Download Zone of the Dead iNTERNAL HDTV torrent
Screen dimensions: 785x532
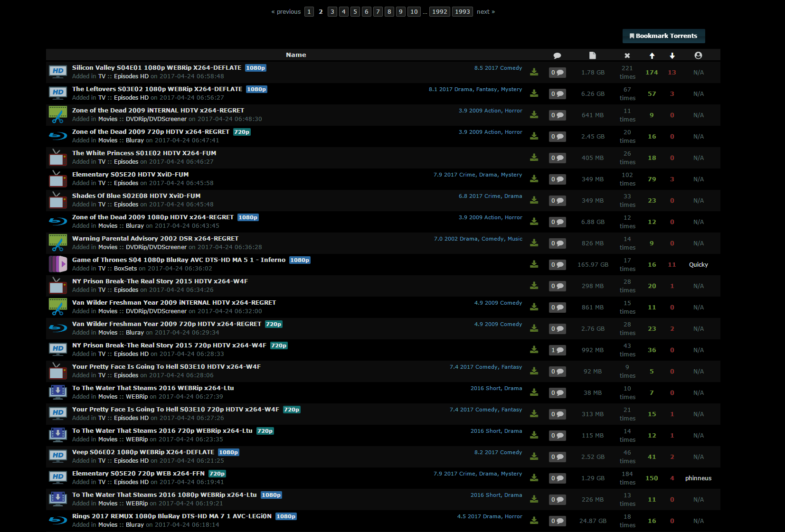point(534,115)
